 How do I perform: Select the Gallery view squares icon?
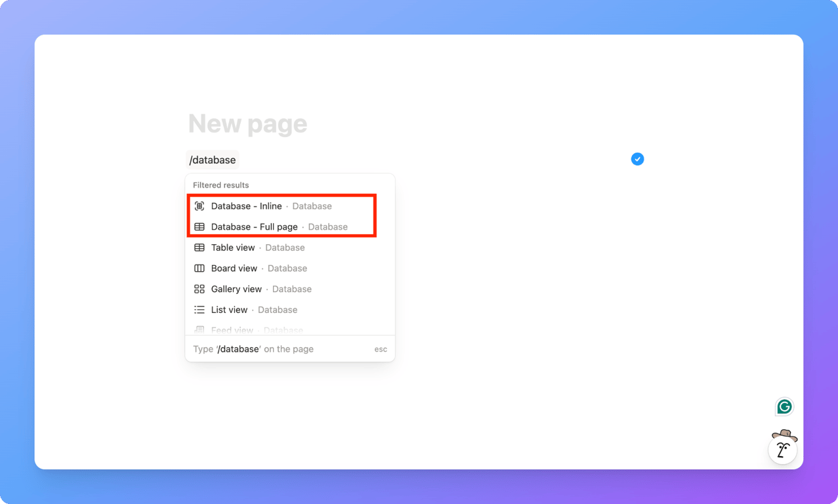tap(199, 289)
